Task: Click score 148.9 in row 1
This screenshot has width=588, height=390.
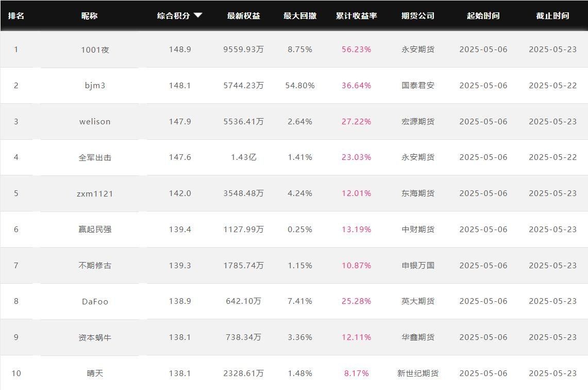Action: coord(180,49)
